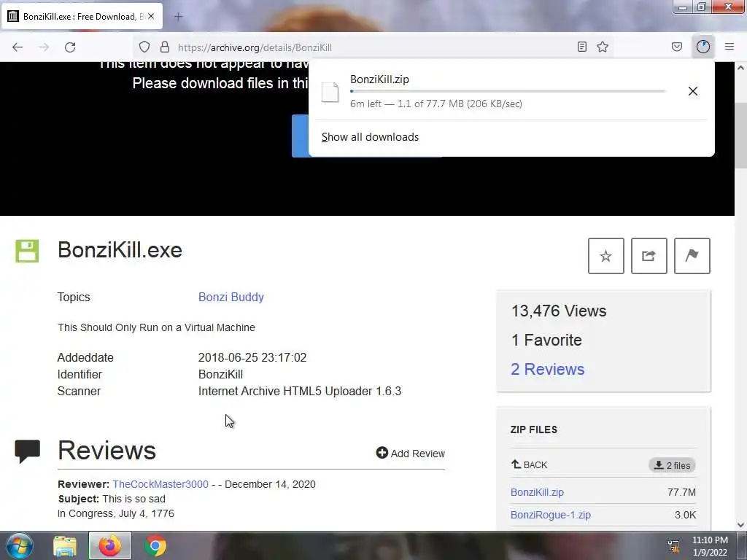Download BonziRogue-1.zip
This screenshot has height=560, width=747.
[550, 515]
